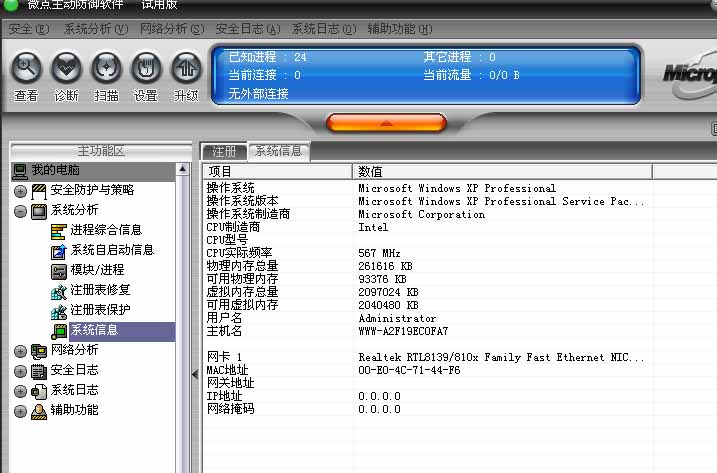This screenshot has width=717, height=473.
Task: Select 注册表保护 in the tree
Action: [100, 310]
